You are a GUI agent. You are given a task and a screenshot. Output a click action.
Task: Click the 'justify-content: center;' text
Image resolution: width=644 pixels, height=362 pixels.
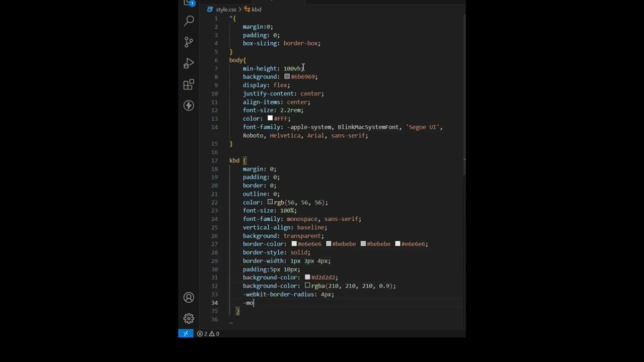[283, 94]
